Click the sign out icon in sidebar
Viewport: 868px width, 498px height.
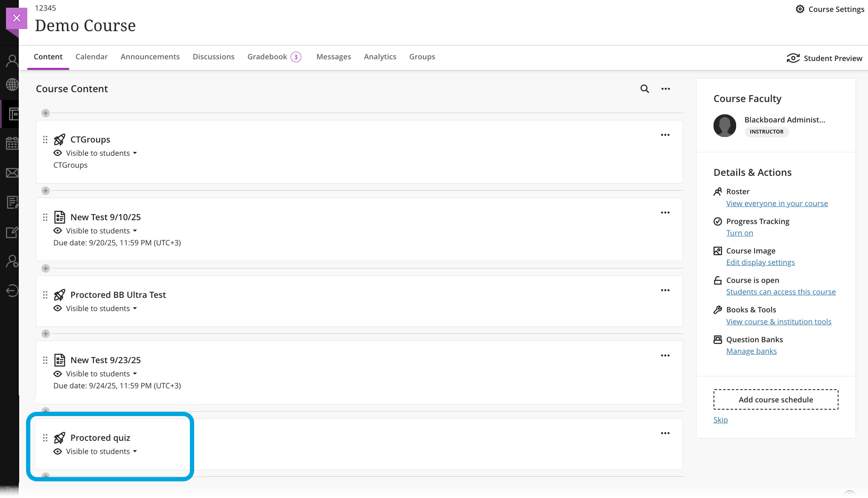click(x=12, y=291)
